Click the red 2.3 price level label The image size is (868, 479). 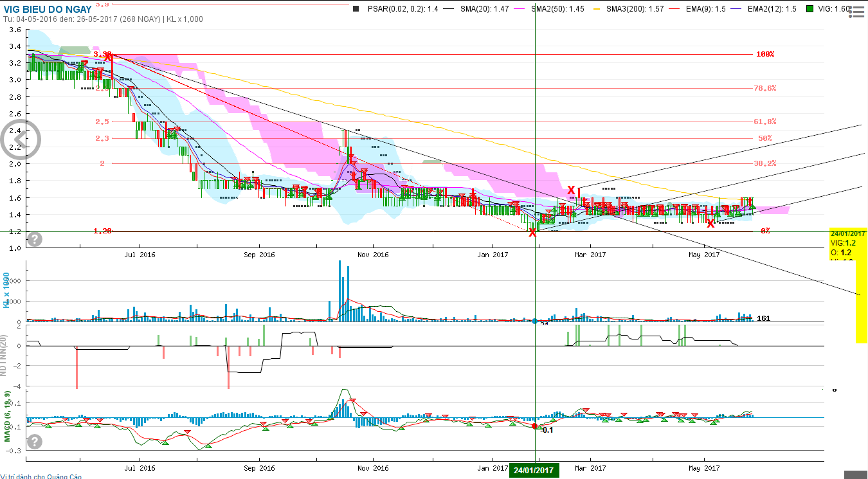102,138
